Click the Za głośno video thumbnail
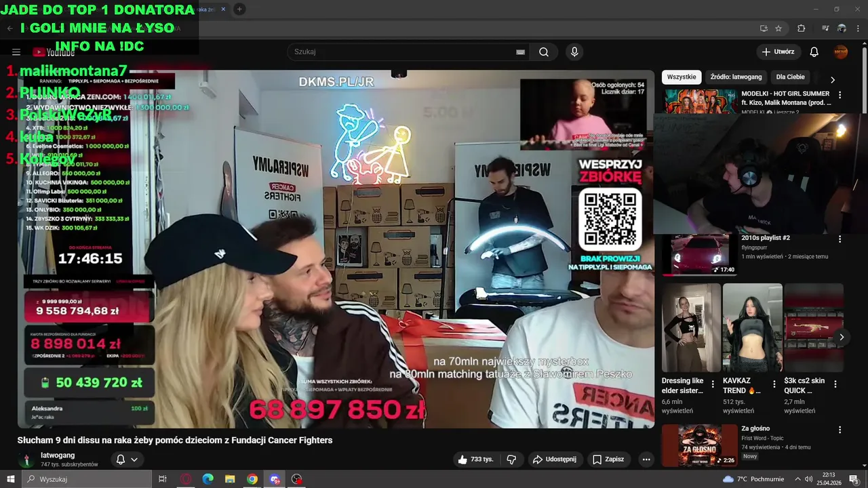The height and width of the screenshot is (488, 868). 699,445
